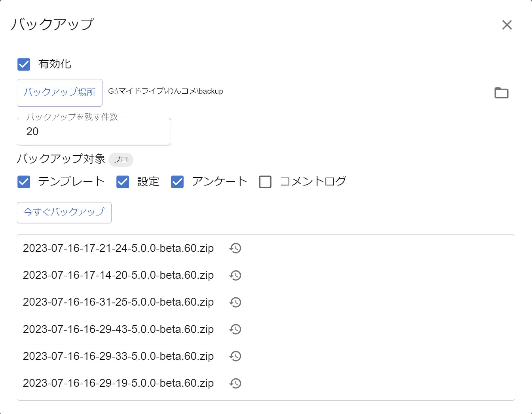Restore the 16-31-25 backup zip
The width and height of the screenshot is (532, 414).
[235, 302]
